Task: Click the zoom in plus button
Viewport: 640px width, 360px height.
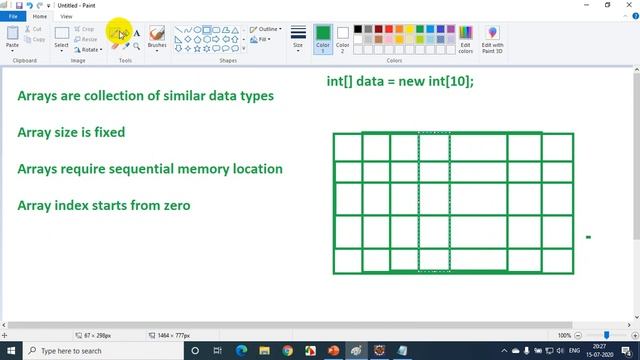Action: (635, 336)
